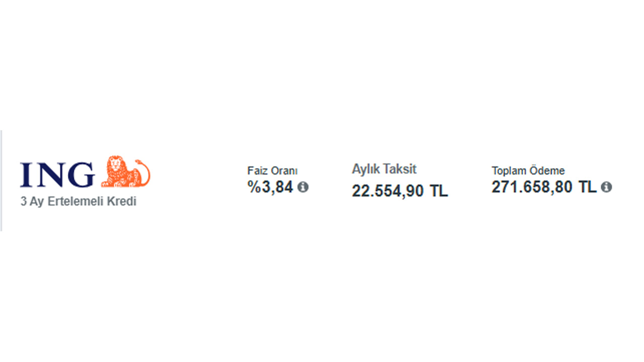Select the 22.554,90 installment amount

coord(388,192)
